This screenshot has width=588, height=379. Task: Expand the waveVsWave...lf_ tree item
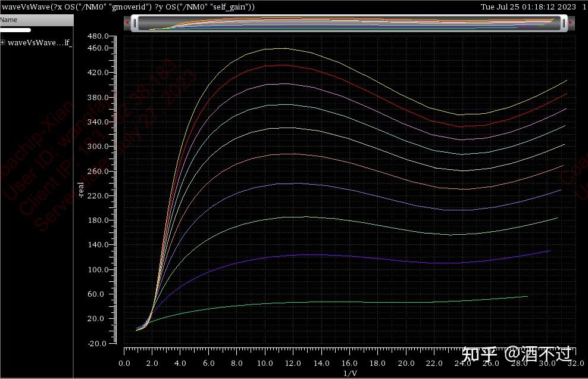click(2, 42)
